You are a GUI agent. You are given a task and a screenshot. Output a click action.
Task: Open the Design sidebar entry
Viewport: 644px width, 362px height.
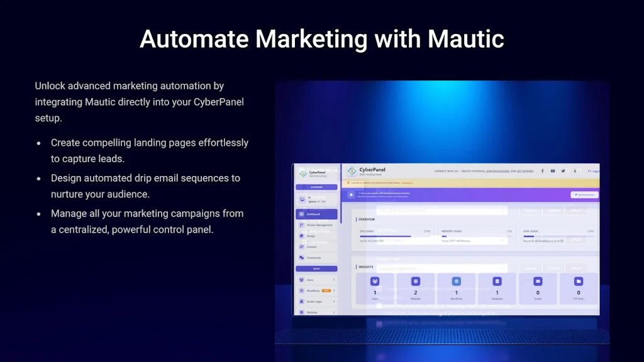coord(316,236)
